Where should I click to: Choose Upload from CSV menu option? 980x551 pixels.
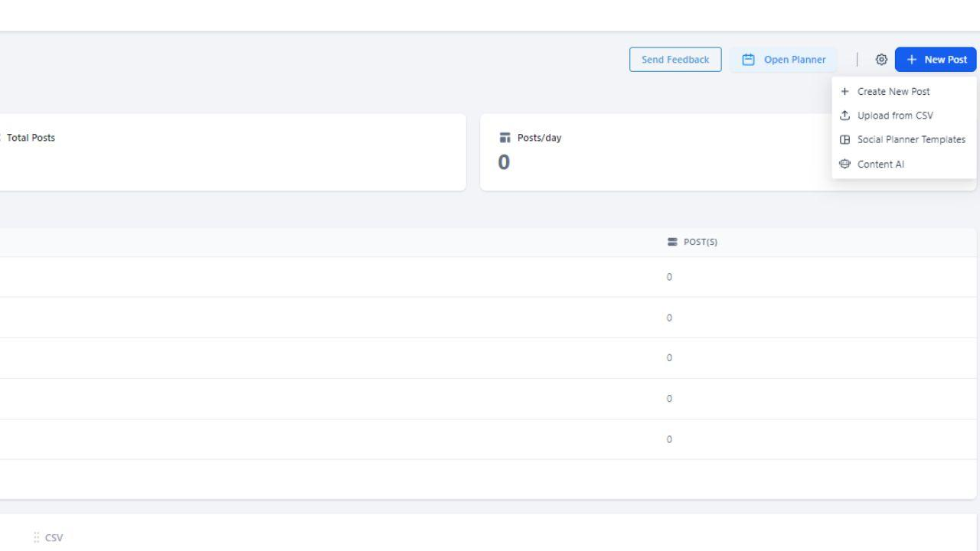tap(904, 116)
